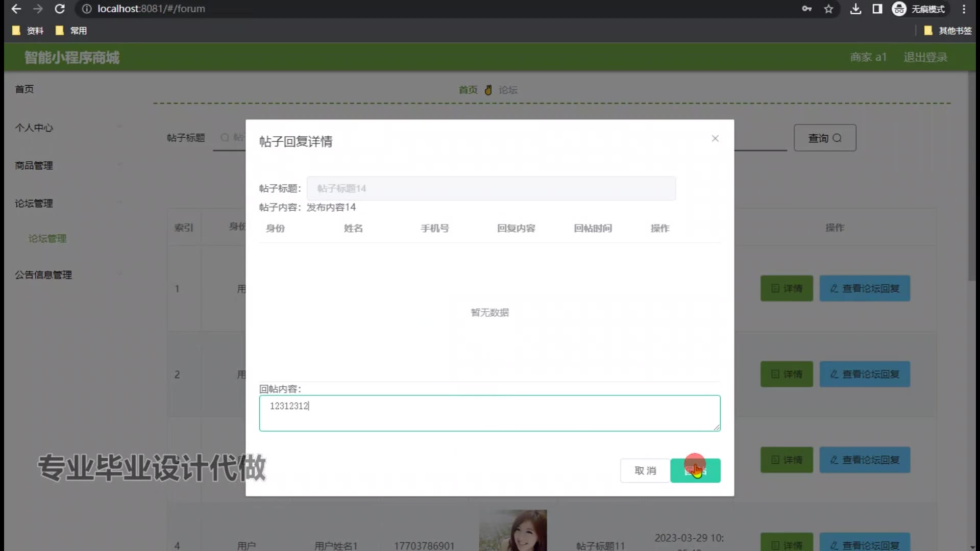Viewport: 980px width, 551px height.
Task: Expand the 个人中心 sidebar menu
Action: pyautogui.click(x=34, y=128)
